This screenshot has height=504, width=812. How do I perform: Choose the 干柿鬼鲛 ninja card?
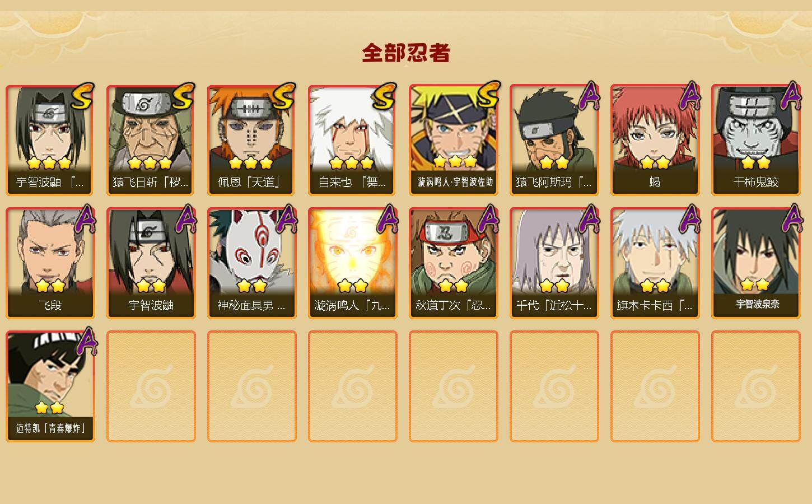click(756, 140)
